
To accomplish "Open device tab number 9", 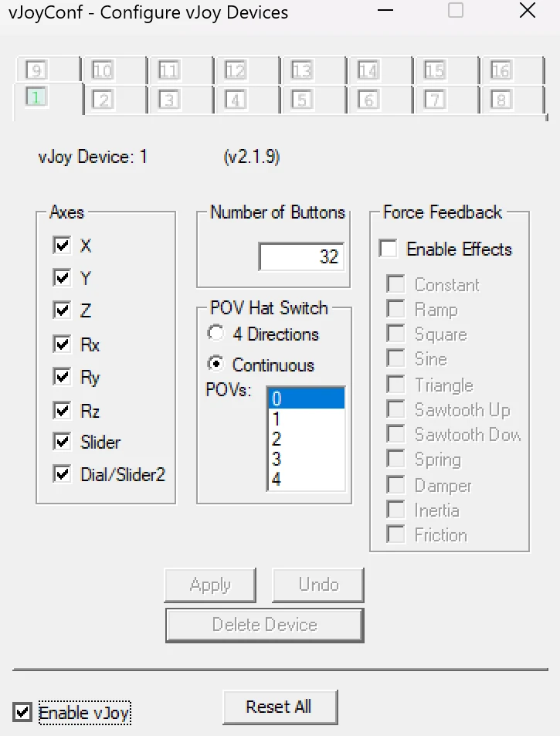I will coord(36,71).
